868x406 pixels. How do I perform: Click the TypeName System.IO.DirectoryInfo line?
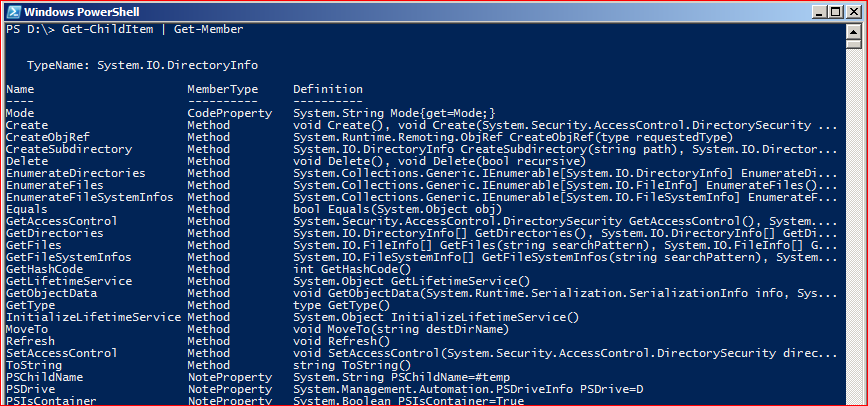click(142, 65)
